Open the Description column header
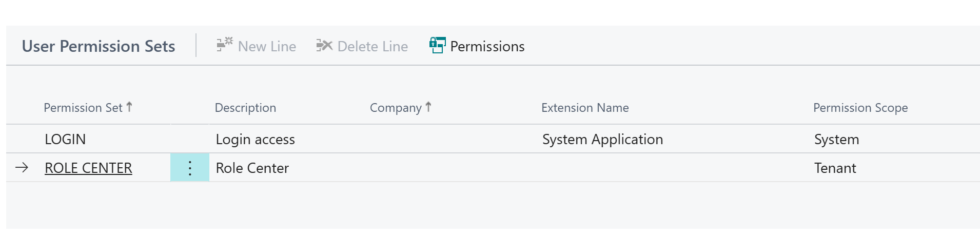This screenshot has height=236, width=980. pos(245,108)
